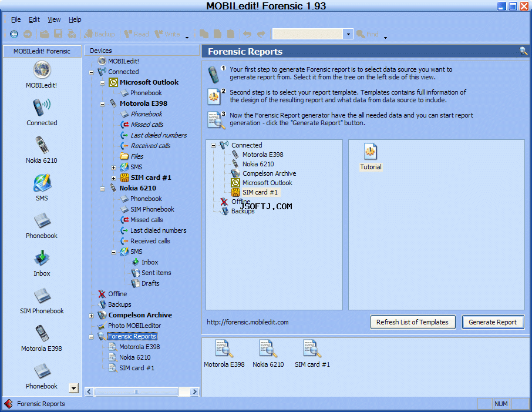Click the Forward arrow toolbar icon
This screenshot has width=532, height=412.
(28, 34)
